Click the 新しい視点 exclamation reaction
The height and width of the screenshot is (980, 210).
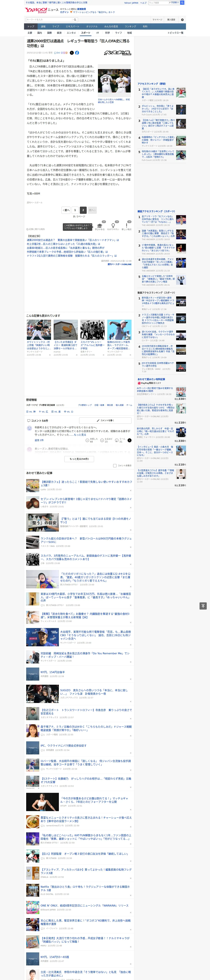point(127,226)
